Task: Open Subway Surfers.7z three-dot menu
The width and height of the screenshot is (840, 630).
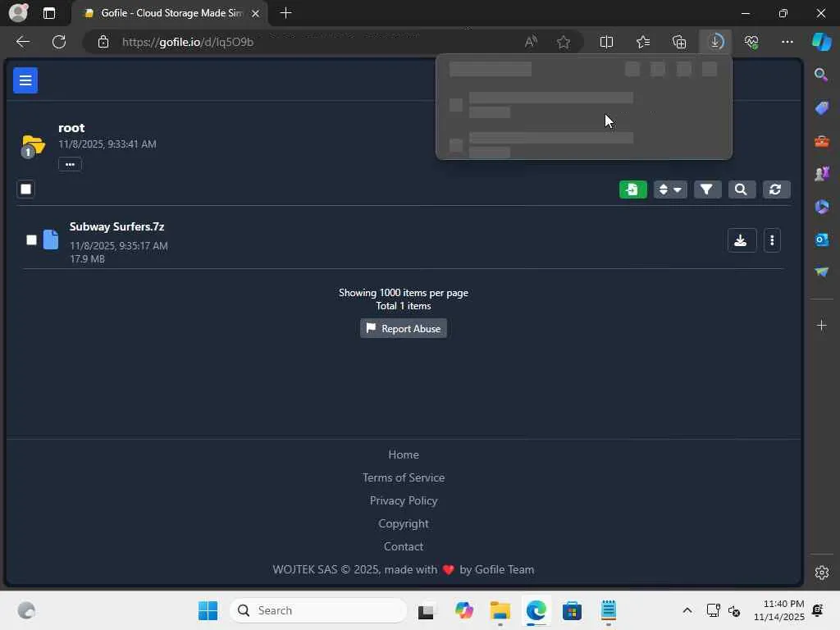Action: 772,240
